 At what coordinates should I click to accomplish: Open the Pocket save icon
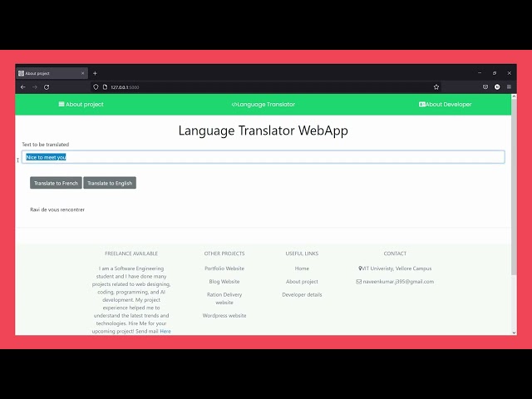pyautogui.click(x=485, y=87)
